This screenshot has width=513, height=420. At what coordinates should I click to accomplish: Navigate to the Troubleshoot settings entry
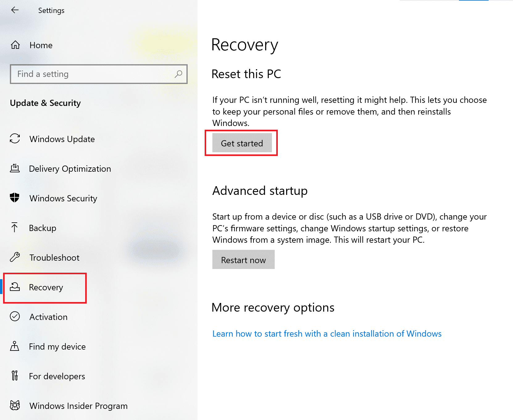[x=54, y=258]
